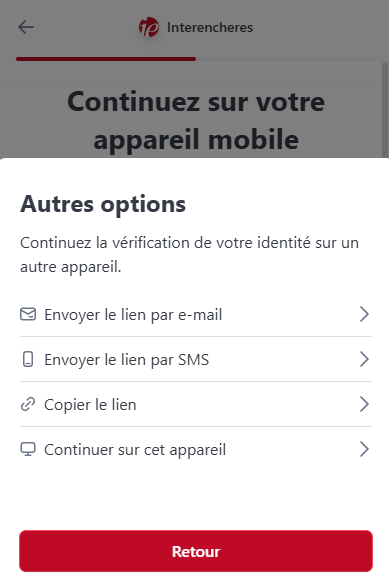
Task: Click the red Interencheres logo icon
Action: [149, 27]
